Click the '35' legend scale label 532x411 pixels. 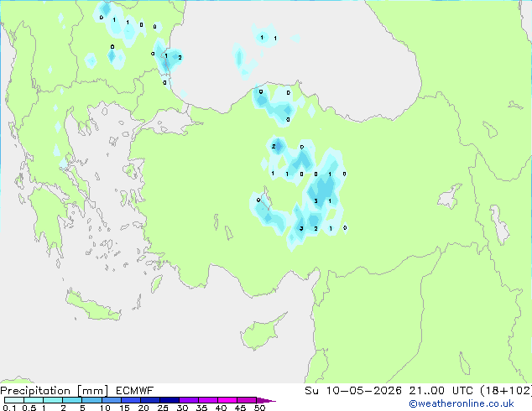[x=201, y=408]
